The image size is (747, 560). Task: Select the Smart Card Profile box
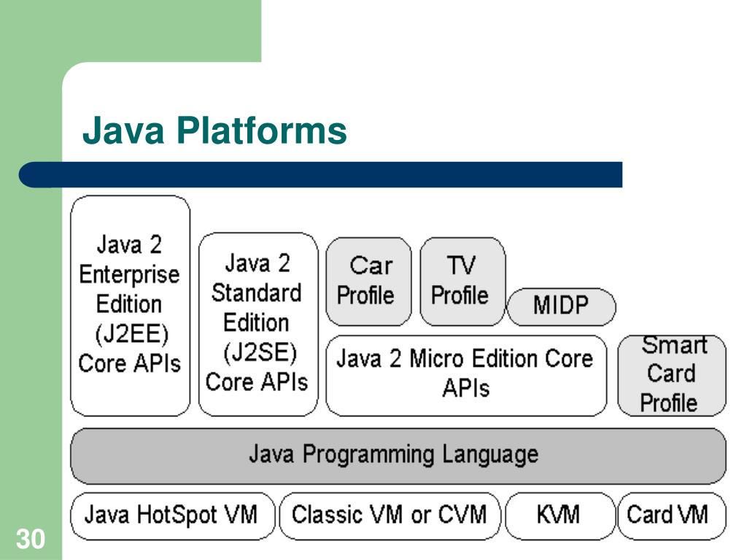point(672,376)
